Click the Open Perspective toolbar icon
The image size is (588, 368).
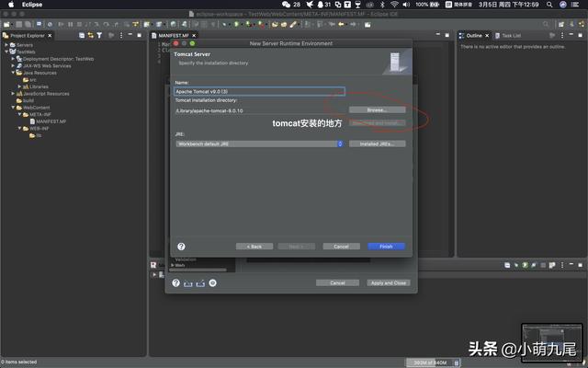561,25
